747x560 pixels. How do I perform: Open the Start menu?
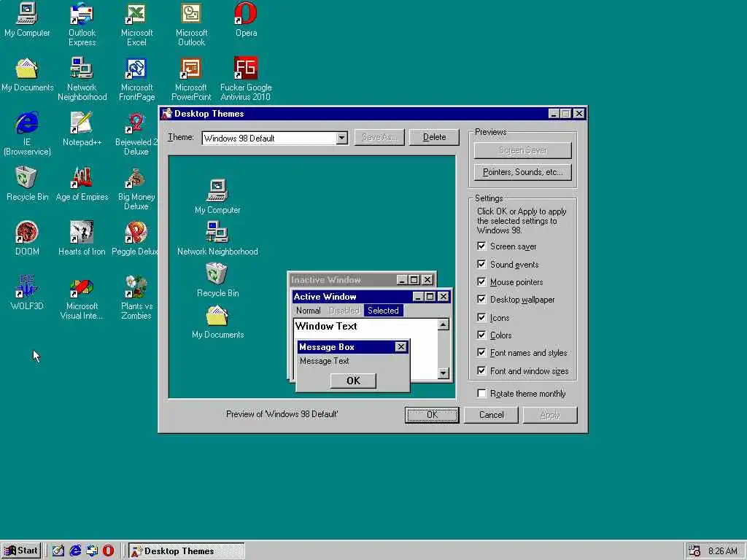21,551
